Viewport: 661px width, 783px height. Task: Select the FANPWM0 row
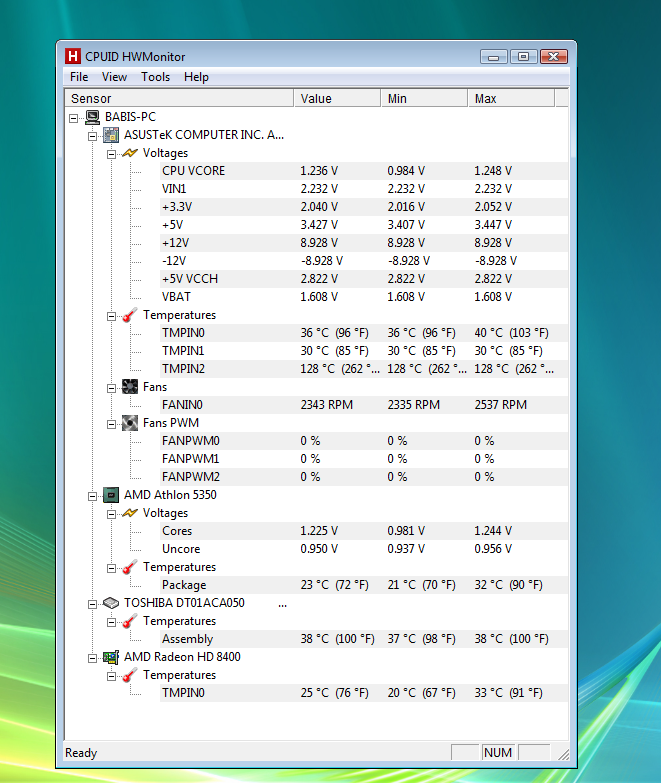(364, 441)
